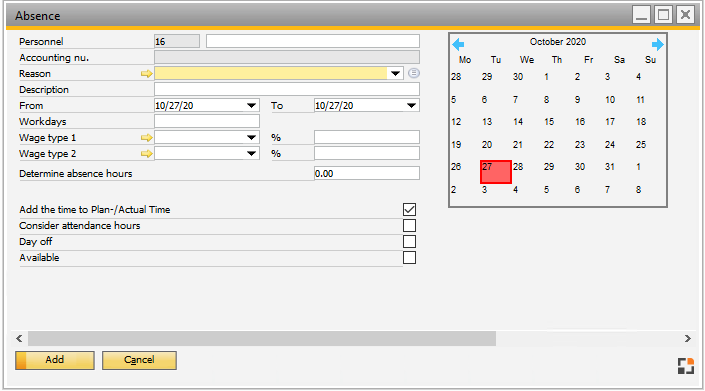Uncheck Add the time to Plan-/Actual Time
This screenshot has width=705, height=391.
pyautogui.click(x=409, y=209)
